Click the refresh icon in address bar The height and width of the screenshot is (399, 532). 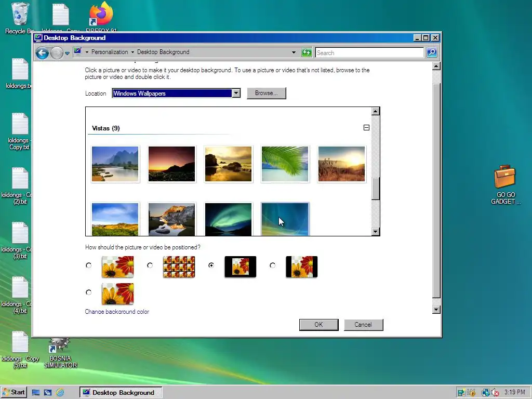[307, 52]
